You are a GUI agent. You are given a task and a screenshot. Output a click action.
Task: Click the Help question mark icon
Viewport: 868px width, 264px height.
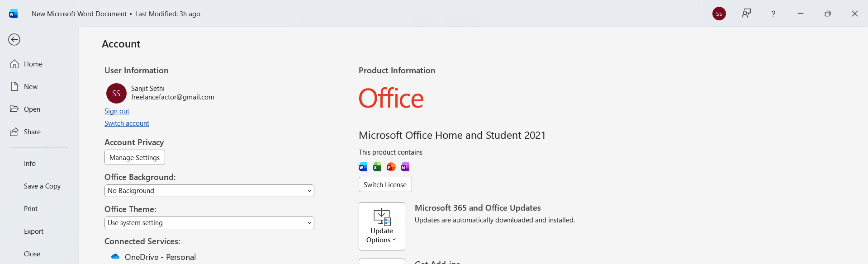click(773, 14)
